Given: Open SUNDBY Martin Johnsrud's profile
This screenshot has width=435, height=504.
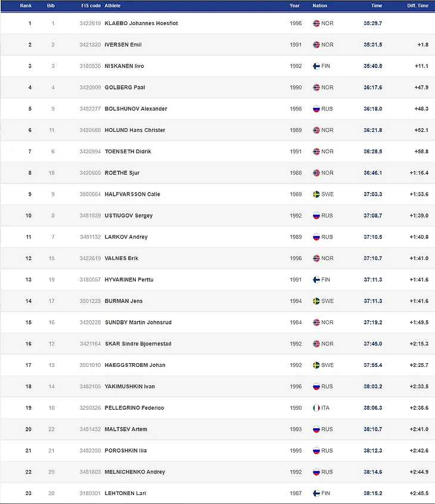Looking at the screenshot, I should click(138, 323).
